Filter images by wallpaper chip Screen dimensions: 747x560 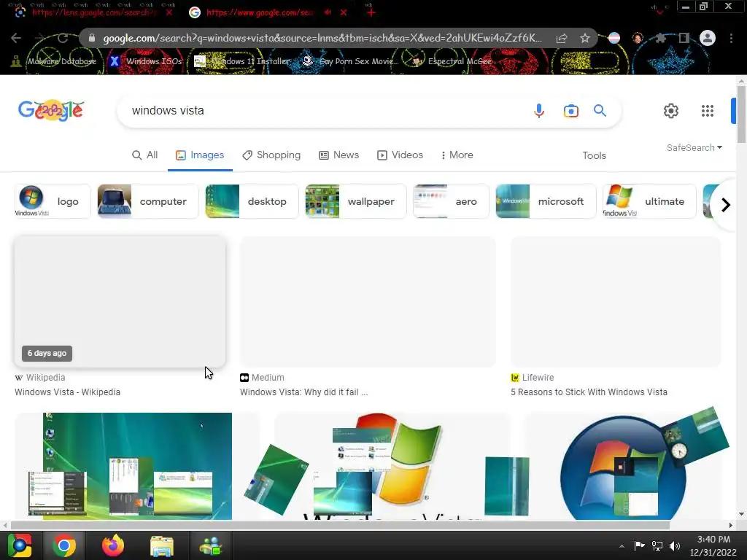coord(356,201)
